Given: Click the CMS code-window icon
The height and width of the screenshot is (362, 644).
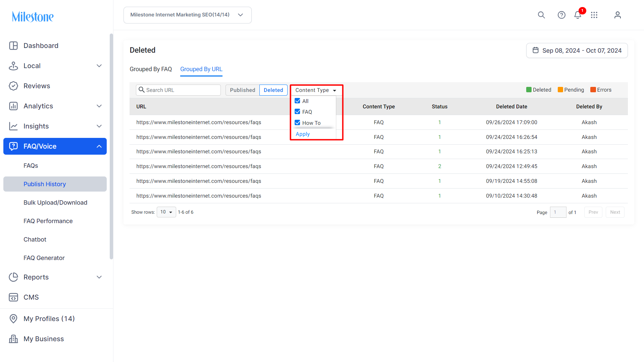Looking at the screenshot, I should [13, 297].
